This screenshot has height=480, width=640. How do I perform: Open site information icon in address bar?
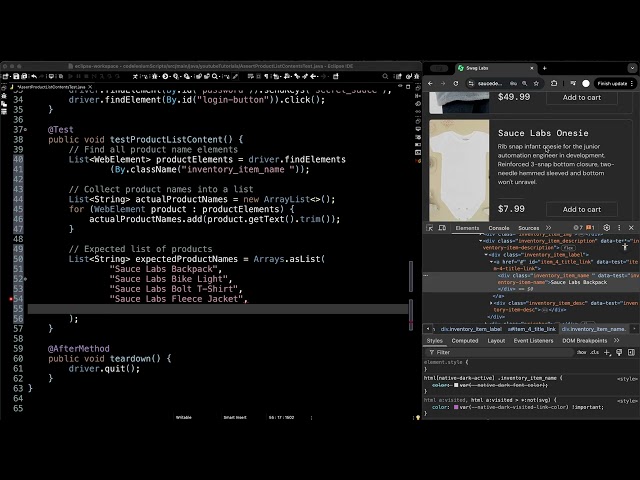(x=471, y=83)
